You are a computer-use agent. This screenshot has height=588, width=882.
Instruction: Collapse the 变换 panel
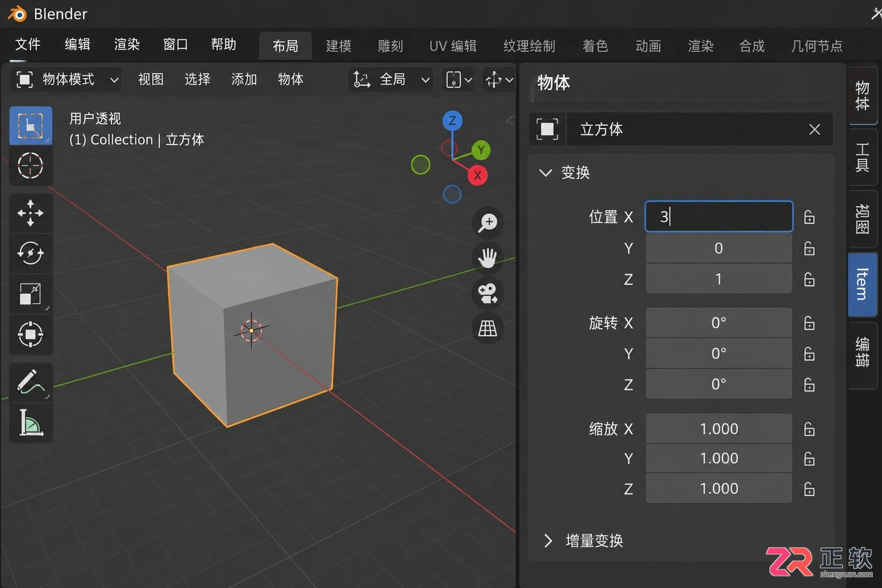click(545, 173)
